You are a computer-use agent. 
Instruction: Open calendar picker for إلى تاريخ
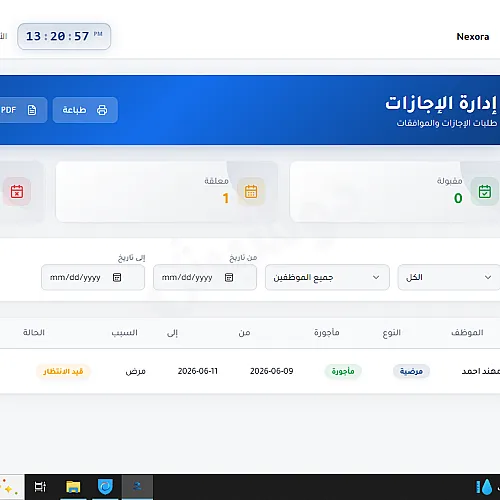(117, 277)
